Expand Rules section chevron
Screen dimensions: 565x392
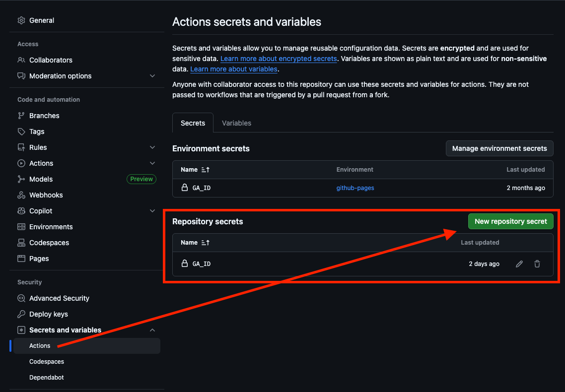152,147
